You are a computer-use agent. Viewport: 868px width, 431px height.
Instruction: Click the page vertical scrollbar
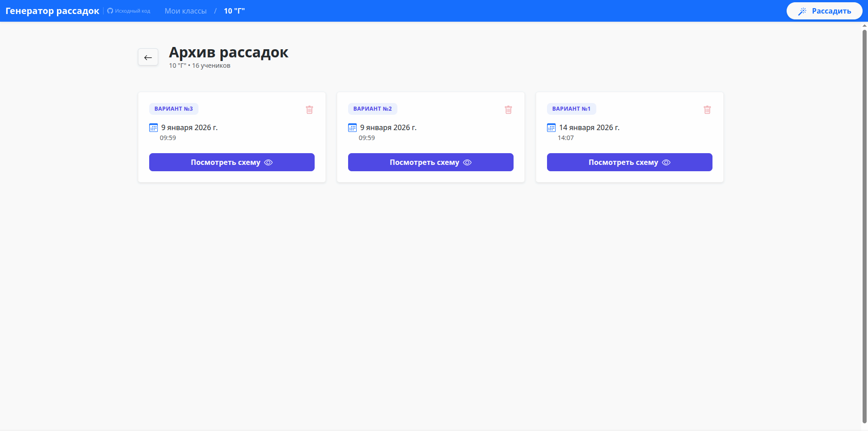(864, 226)
